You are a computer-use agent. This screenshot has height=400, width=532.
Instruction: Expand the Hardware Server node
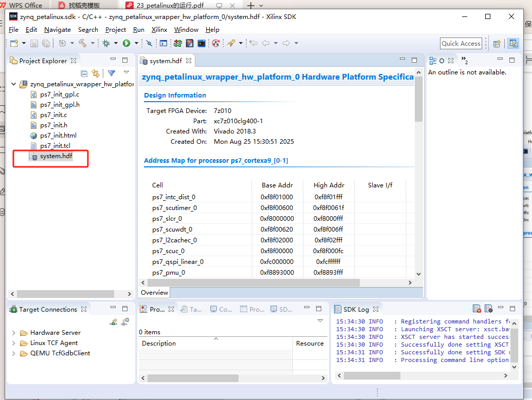13,333
